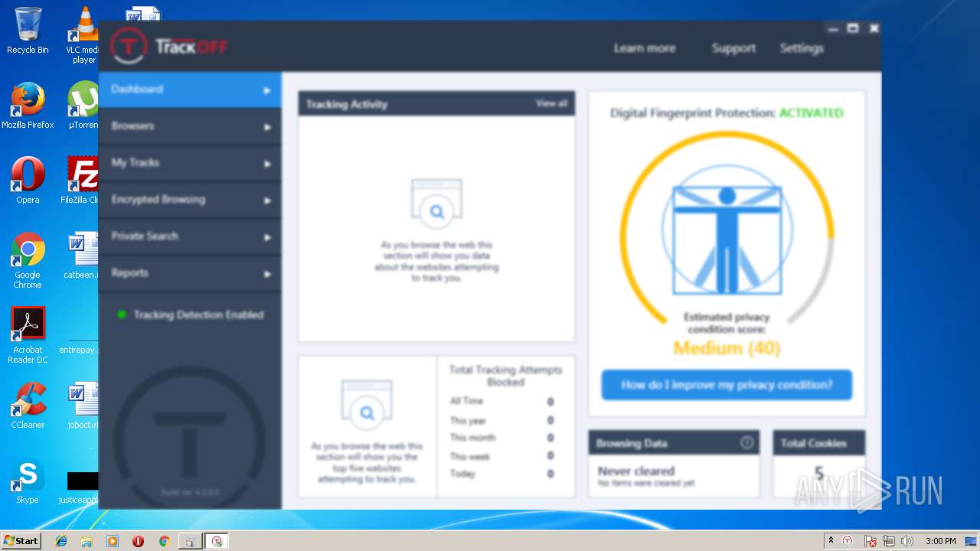
Task: Click the All Time row label
Action: click(466, 401)
